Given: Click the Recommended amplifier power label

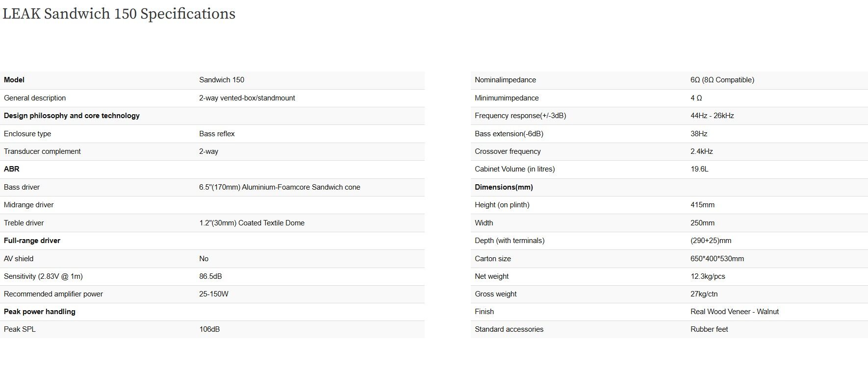Looking at the screenshot, I should tap(53, 294).
